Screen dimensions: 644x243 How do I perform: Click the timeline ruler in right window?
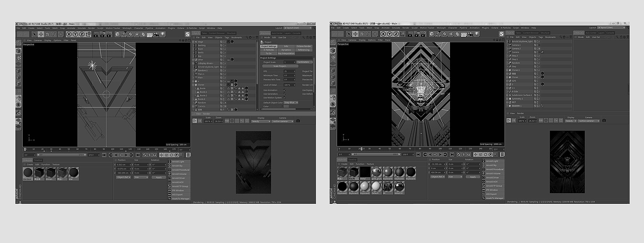pos(414,148)
